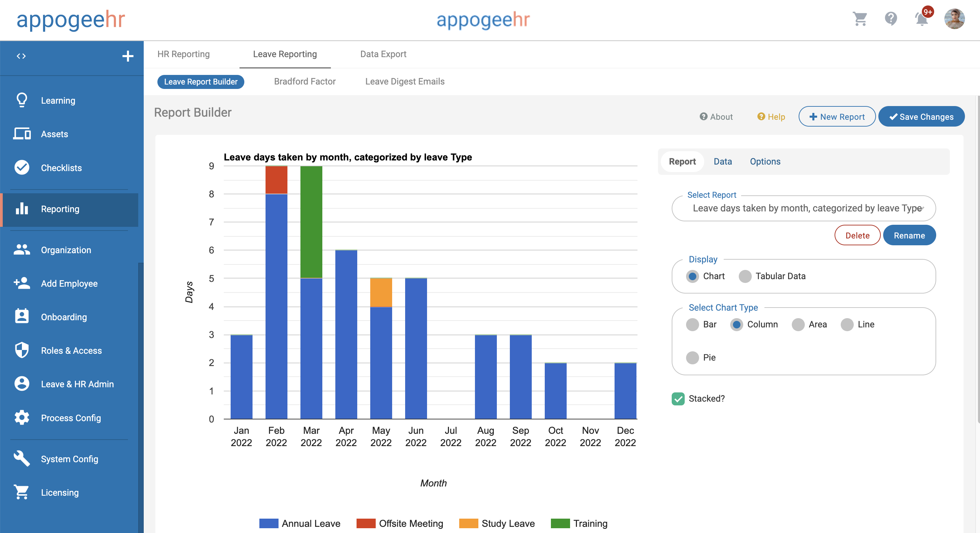Click the Roles & Access shield icon

pyautogui.click(x=22, y=350)
